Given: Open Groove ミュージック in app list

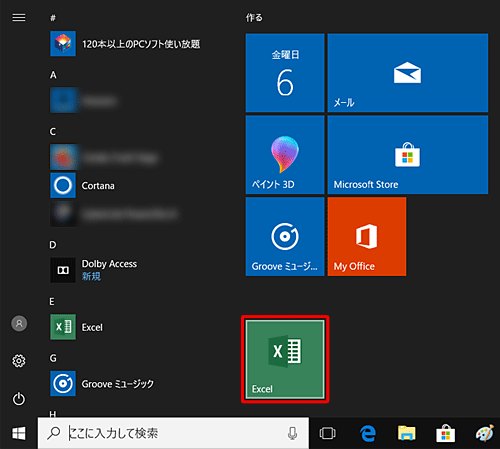Looking at the screenshot, I should pyautogui.click(x=102, y=384).
